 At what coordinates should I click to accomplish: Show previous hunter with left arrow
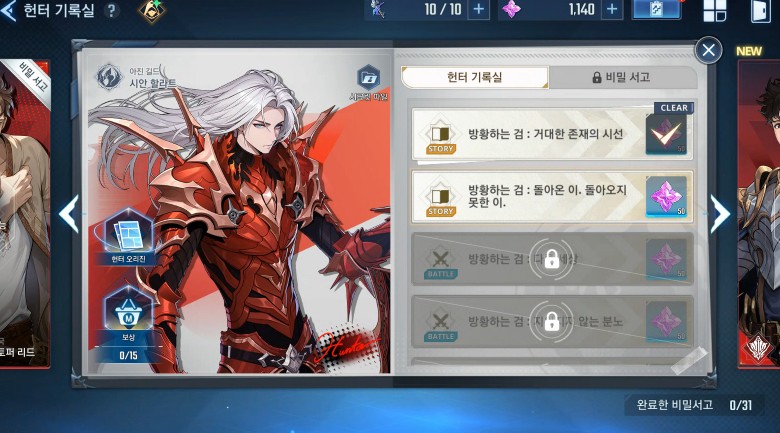coord(69,214)
